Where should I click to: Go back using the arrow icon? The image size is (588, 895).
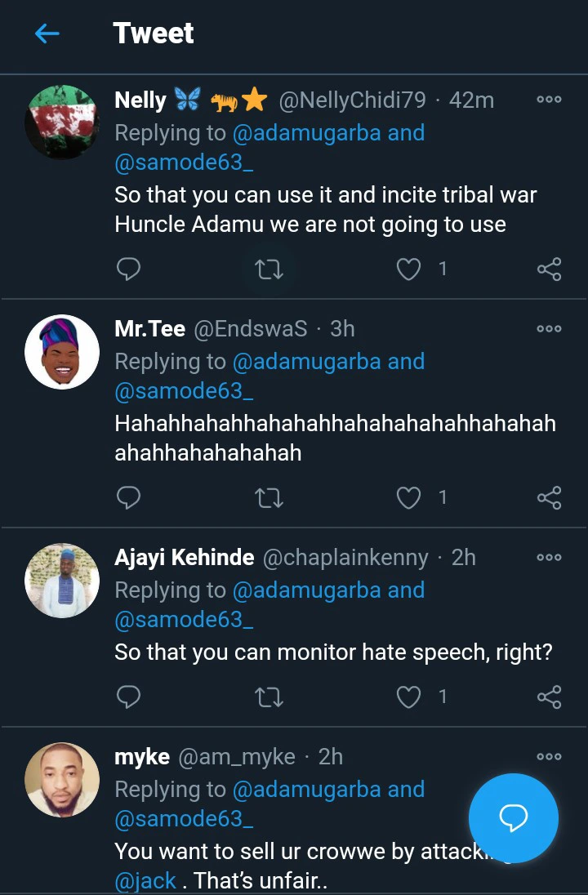(47, 33)
